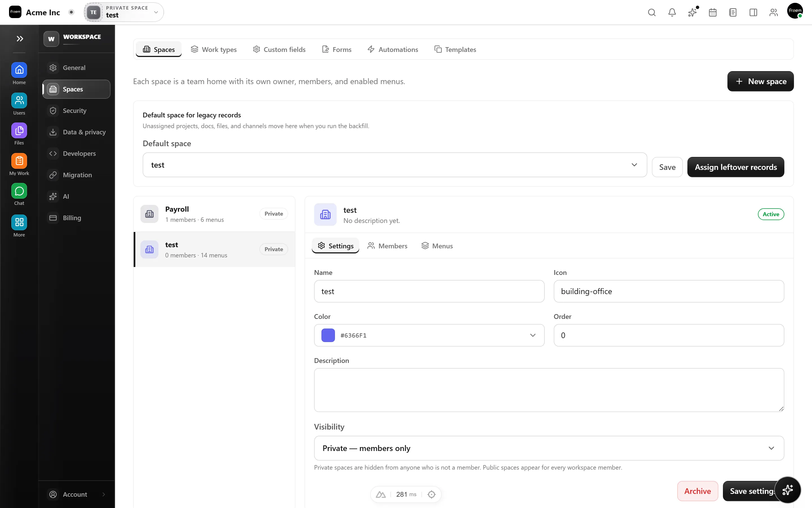
Task: Click Save next to Default space
Action: click(x=667, y=167)
